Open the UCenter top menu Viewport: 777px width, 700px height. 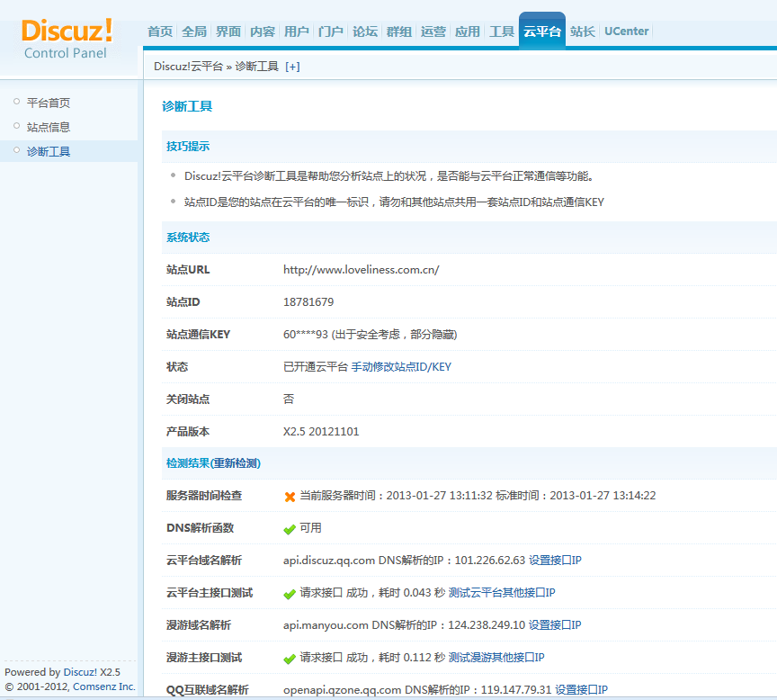point(626,31)
